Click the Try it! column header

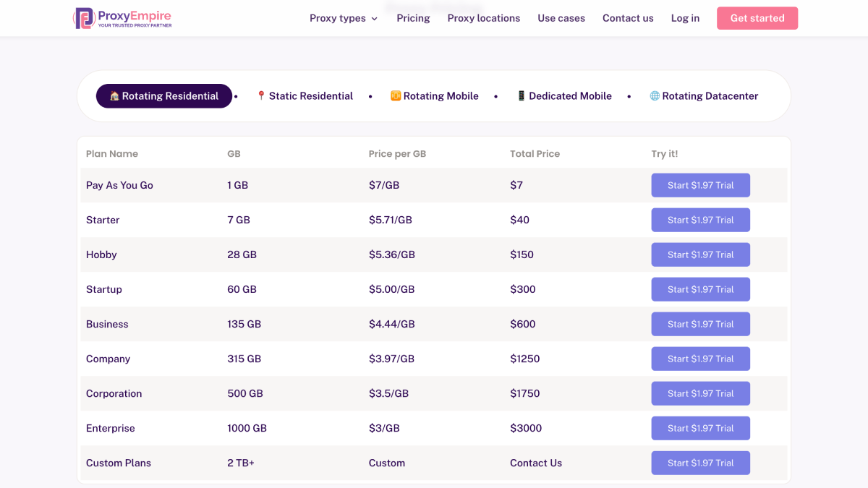tap(665, 154)
